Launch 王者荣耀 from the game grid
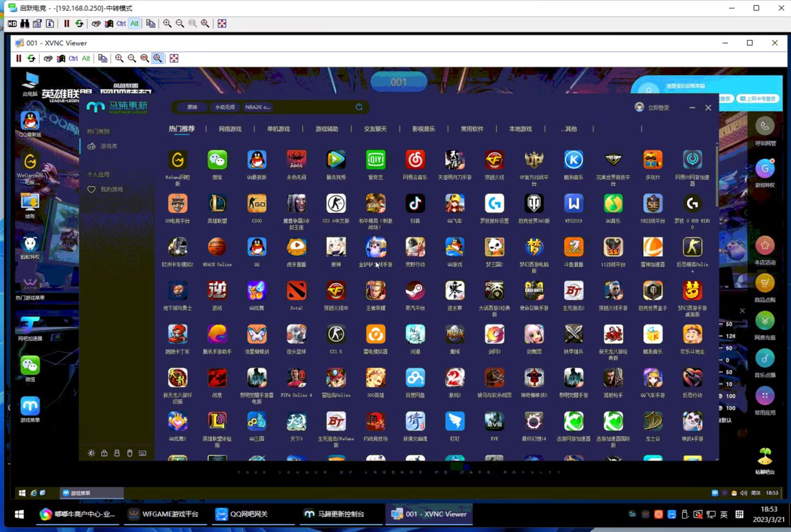This screenshot has height=532, width=791. [x=376, y=291]
